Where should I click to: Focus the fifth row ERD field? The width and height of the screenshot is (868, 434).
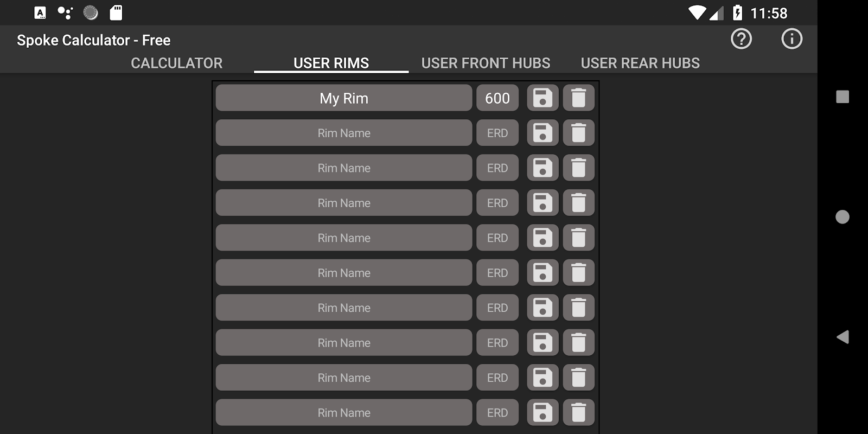click(497, 238)
